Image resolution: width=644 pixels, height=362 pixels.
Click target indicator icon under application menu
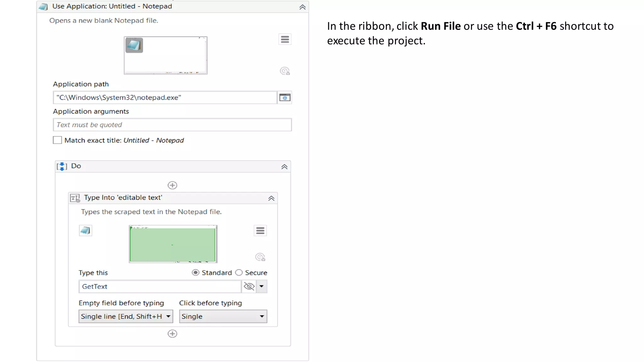285,71
